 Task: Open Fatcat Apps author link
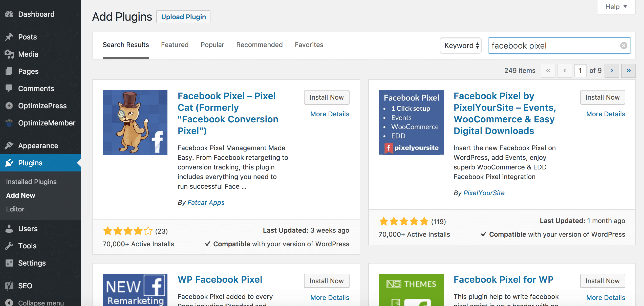pyautogui.click(x=206, y=203)
